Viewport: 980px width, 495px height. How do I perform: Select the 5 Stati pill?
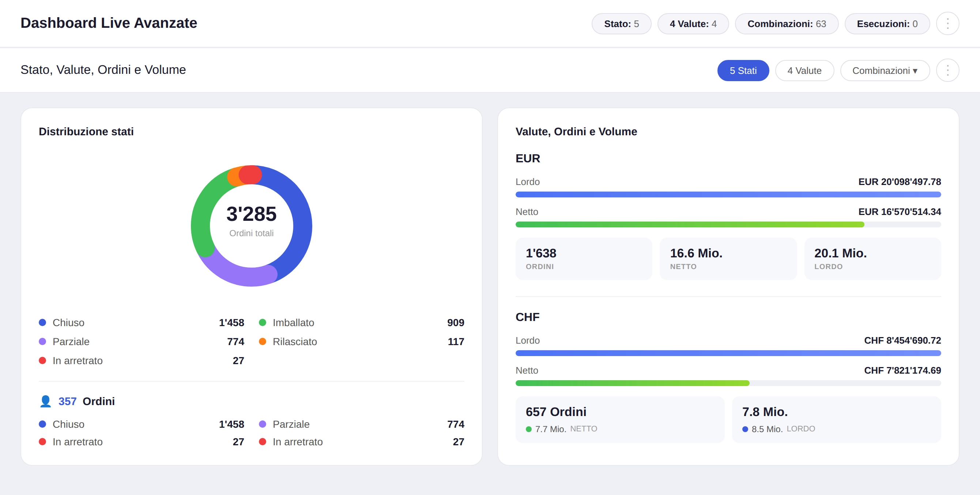(x=743, y=71)
